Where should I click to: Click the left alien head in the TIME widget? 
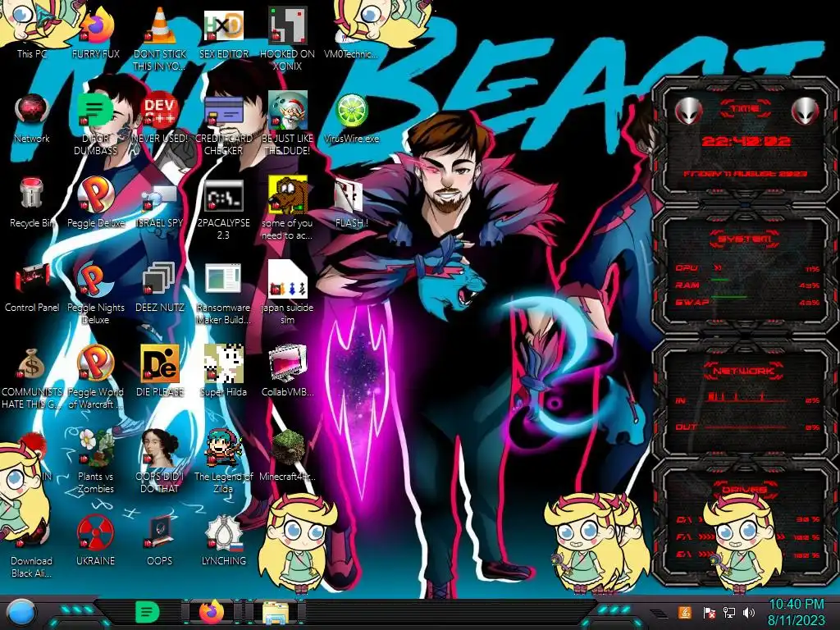pos(688,111)
